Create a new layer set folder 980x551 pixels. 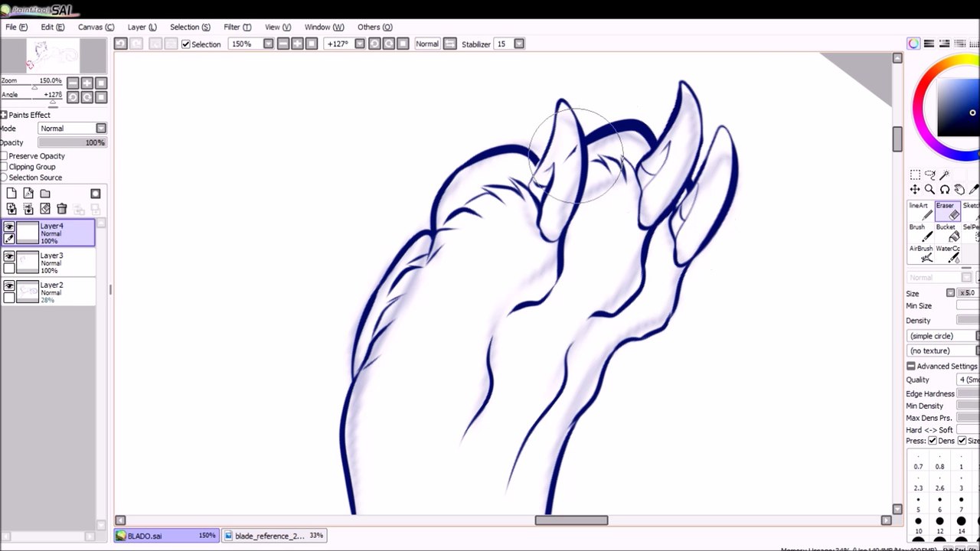point(45,194)
